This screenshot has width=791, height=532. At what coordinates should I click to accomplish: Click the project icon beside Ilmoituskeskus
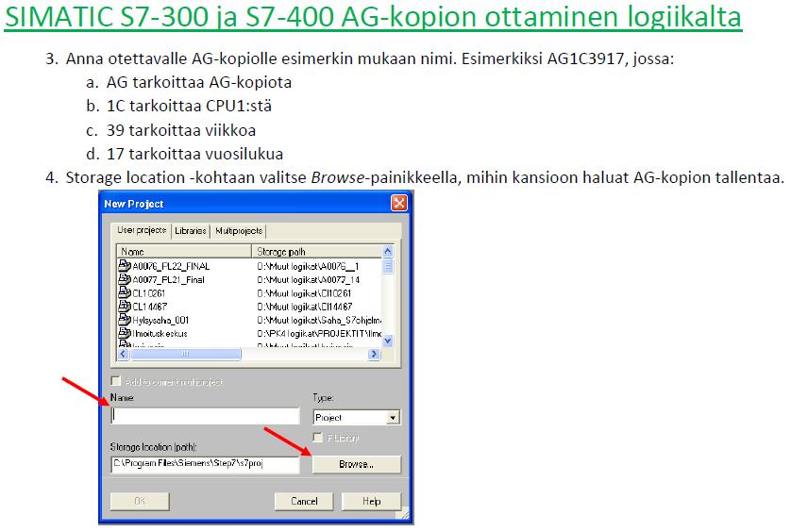pos(124,333)
